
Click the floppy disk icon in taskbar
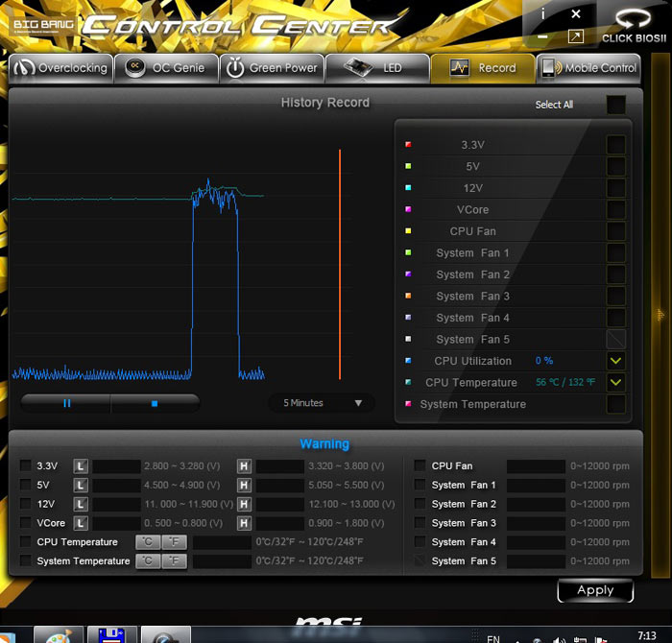[111, 634]
